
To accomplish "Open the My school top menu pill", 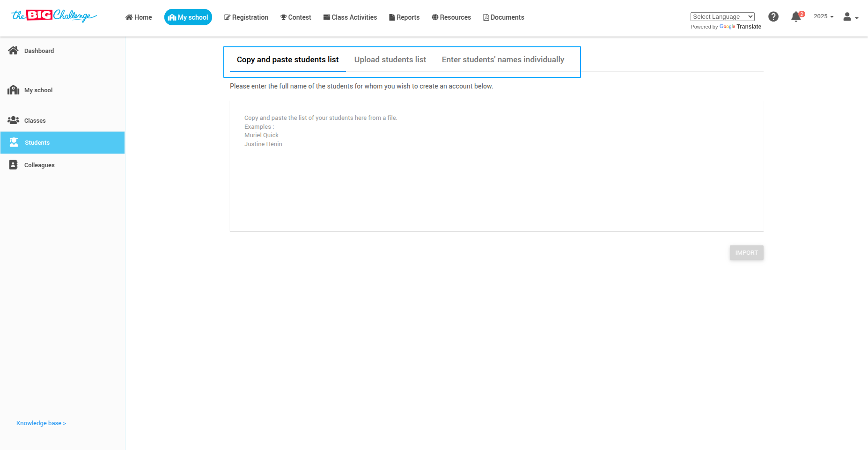I will (x=188, y=17).
